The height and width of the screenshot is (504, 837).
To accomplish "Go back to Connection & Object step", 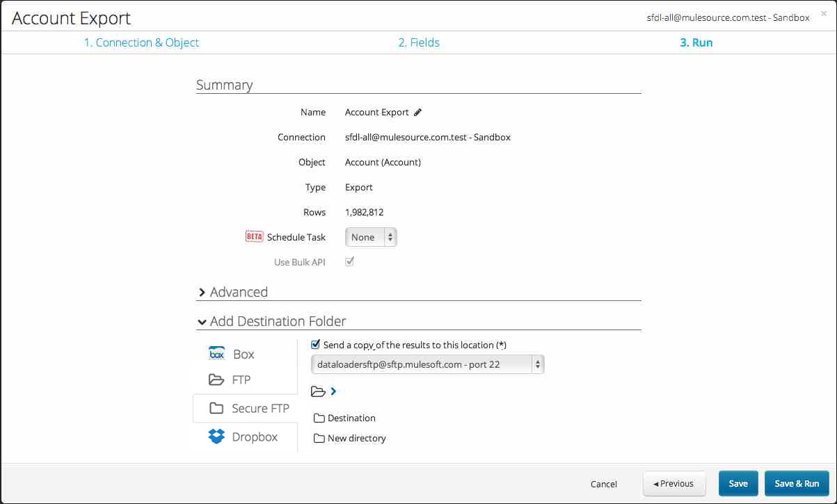I will point(142,42).
